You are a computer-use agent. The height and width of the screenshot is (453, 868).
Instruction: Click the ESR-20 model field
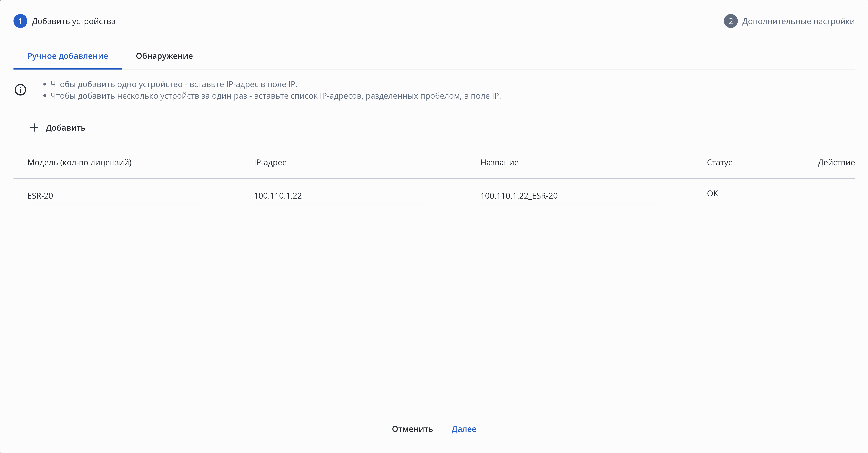coord(113,196)
